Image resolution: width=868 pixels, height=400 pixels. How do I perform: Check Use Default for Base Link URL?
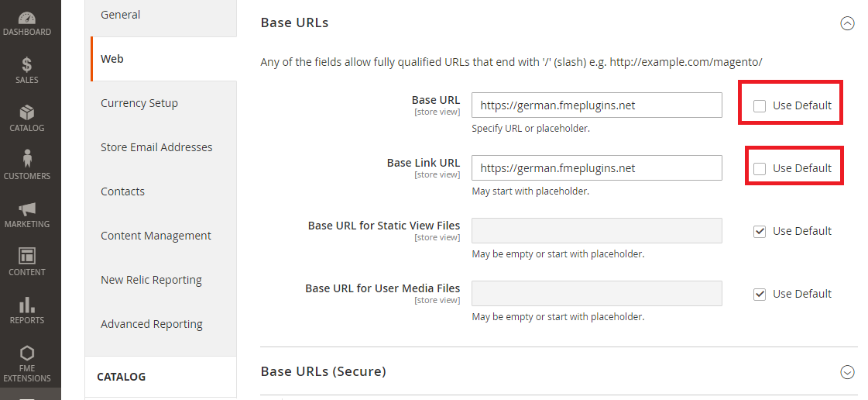[760, 168]
